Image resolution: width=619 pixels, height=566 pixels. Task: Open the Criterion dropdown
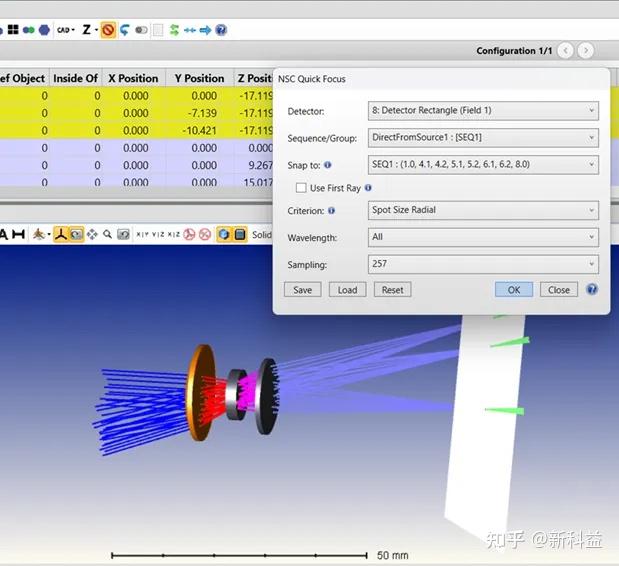pyautogui.click(x=483, y=210)
